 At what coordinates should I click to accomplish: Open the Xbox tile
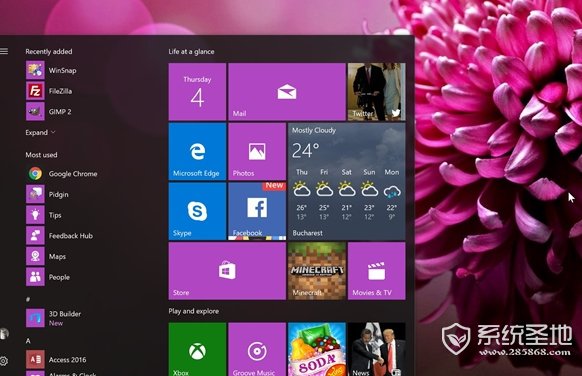pos(197,349)
